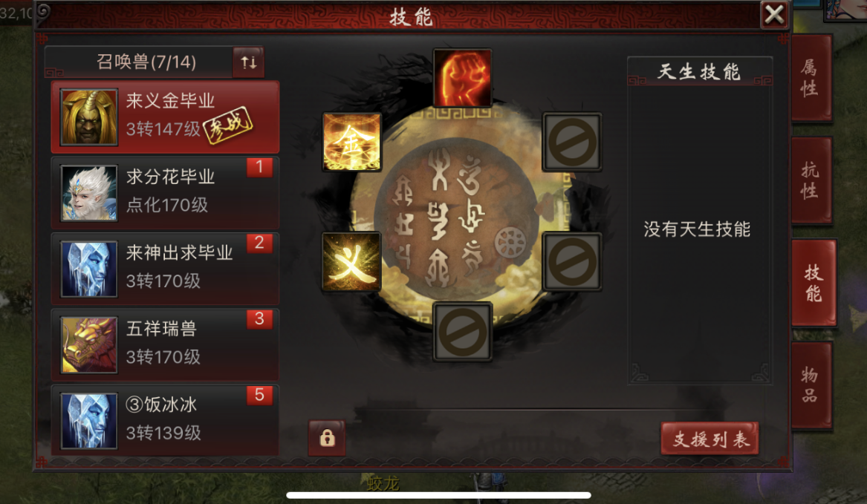This screenshot has height=504, width=867.
Task: Switch to the 物品 tab
Action: 811,385
